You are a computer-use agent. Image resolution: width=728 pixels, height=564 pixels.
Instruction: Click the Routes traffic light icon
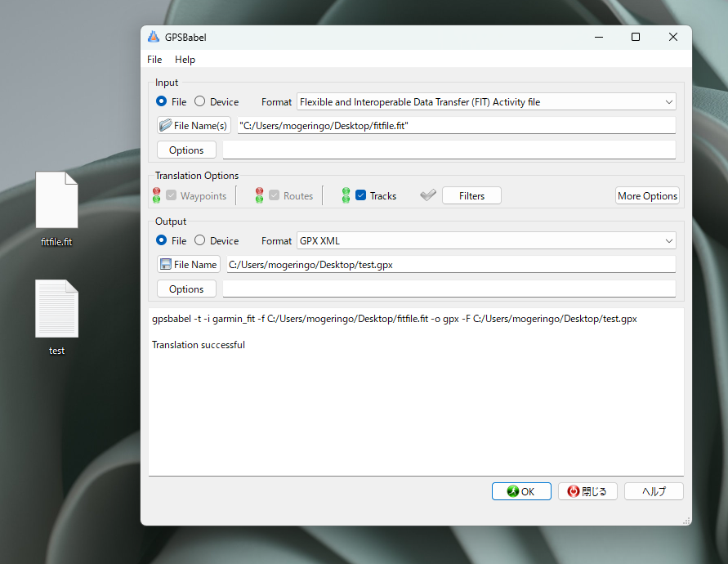(260, 195)
